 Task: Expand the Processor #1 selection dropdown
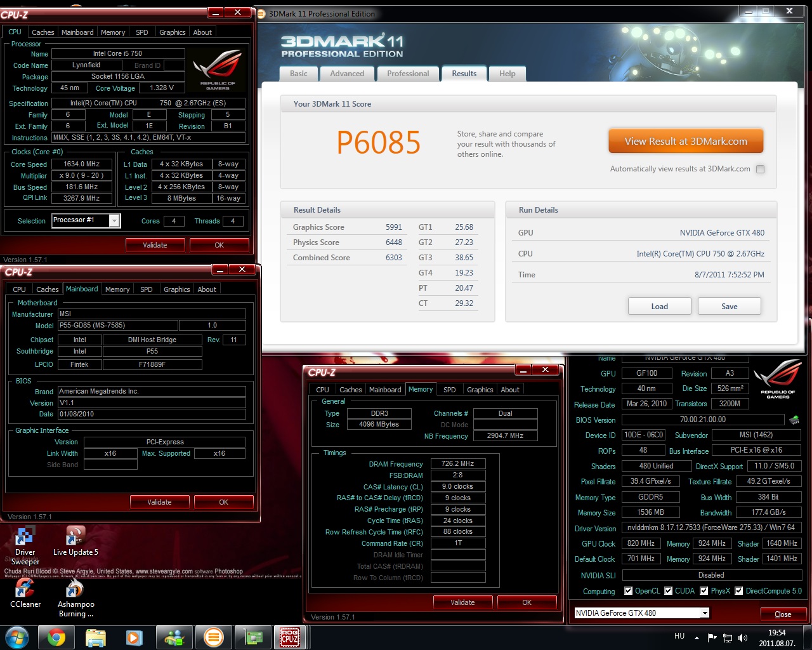115,220
